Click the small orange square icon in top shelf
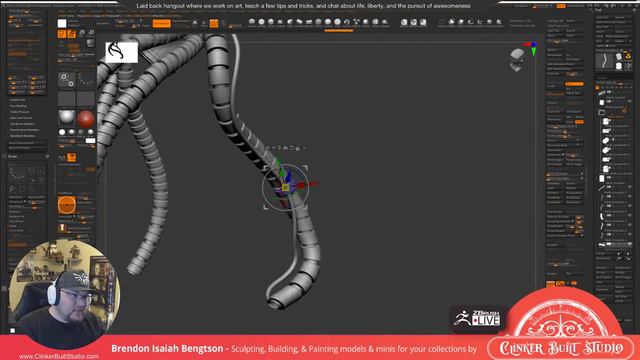Viewport: 640px width, 360px height. (214, 24)
